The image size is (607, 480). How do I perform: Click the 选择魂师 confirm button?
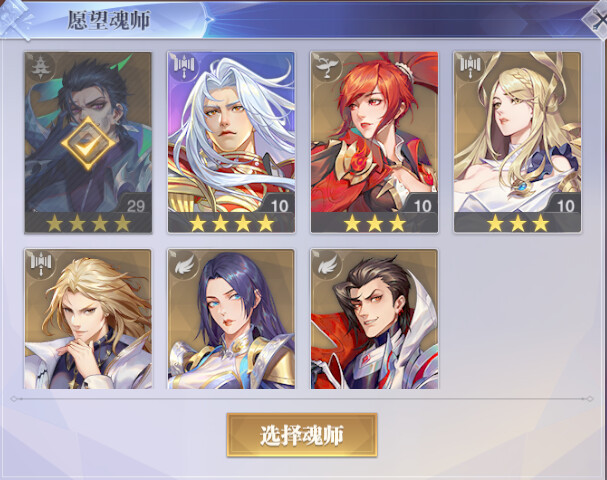point(302,435)
